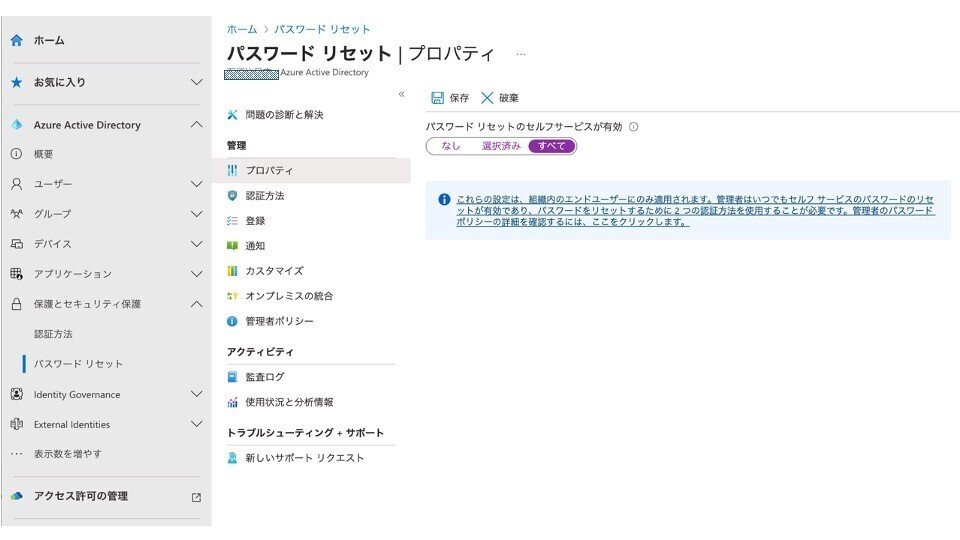960x540 pixels.
Task: Click the info tooltip icon beside セルフサービスが有効
Action: (x=634, y=127)
